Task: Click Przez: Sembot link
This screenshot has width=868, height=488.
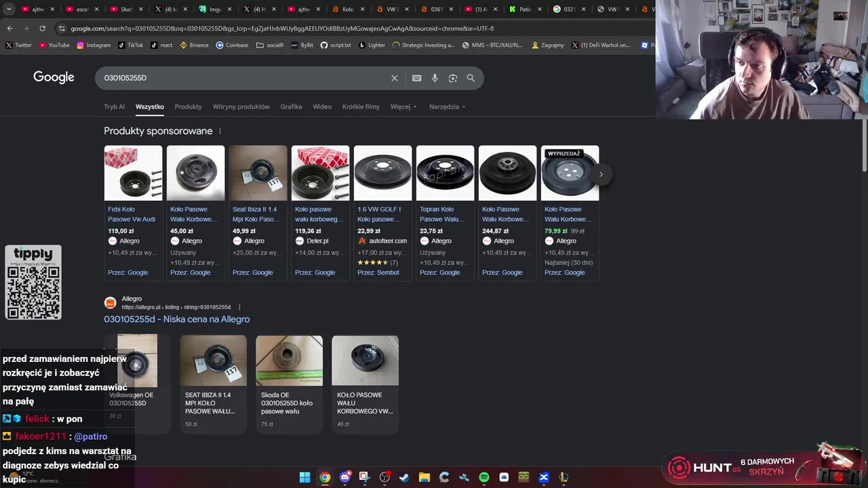Action: [x=378, y=272]
